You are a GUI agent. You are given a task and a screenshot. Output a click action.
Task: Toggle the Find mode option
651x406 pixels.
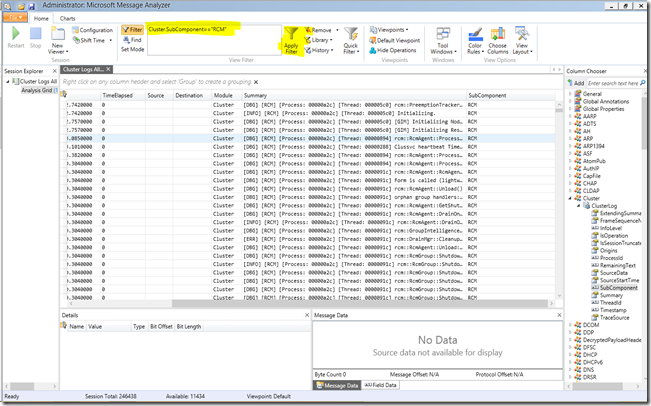point(131,39)
